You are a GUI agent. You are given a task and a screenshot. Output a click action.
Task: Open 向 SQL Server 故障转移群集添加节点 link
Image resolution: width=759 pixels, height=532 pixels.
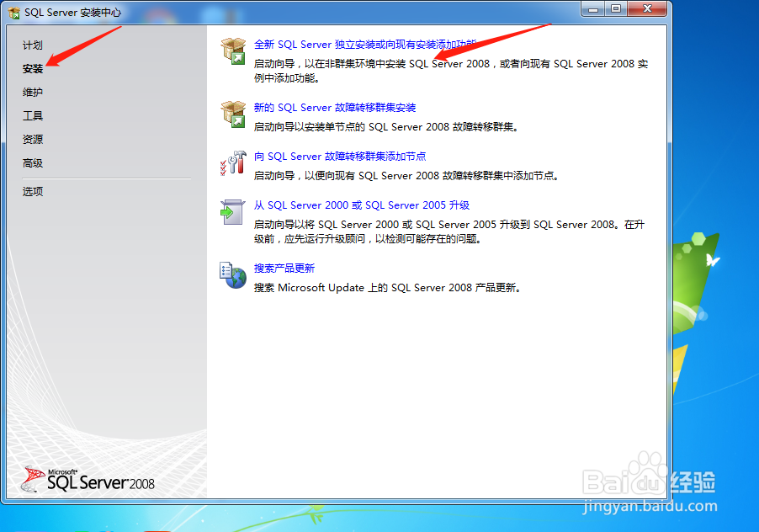[x=340, y=157]
